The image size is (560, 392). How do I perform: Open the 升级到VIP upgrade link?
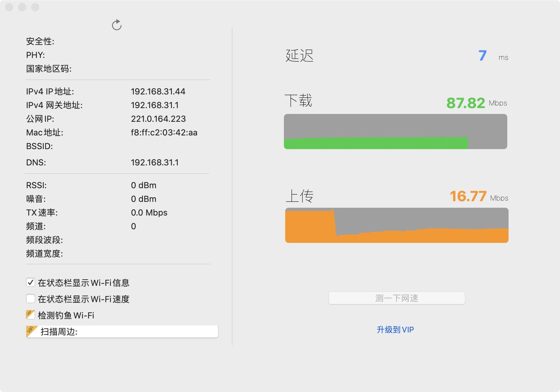click(x=395, y=329)
